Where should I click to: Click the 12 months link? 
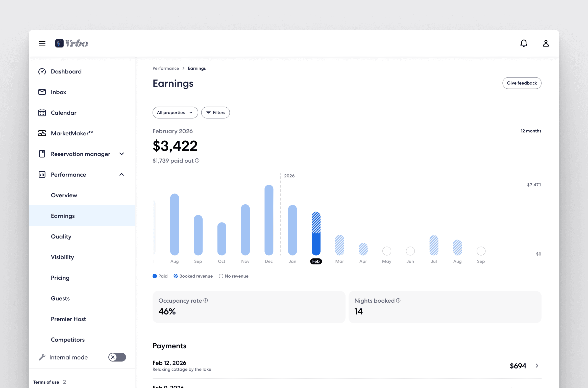(x=531, y=131)
